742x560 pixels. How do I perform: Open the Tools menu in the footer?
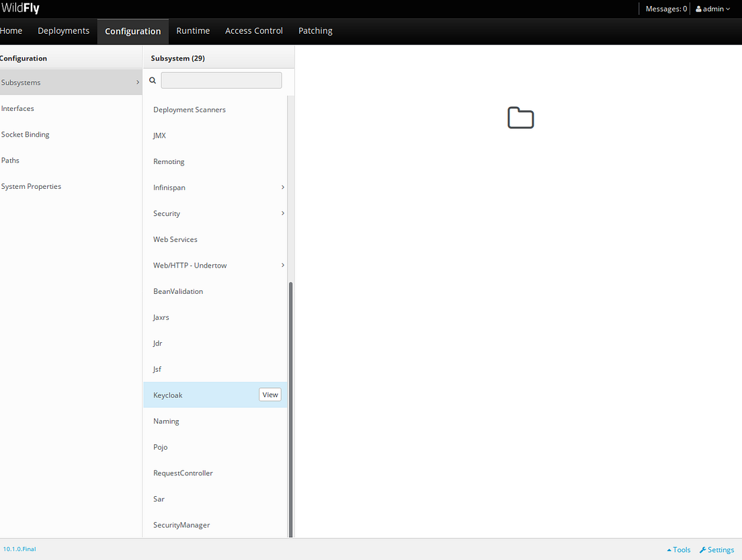pos(678,549)
